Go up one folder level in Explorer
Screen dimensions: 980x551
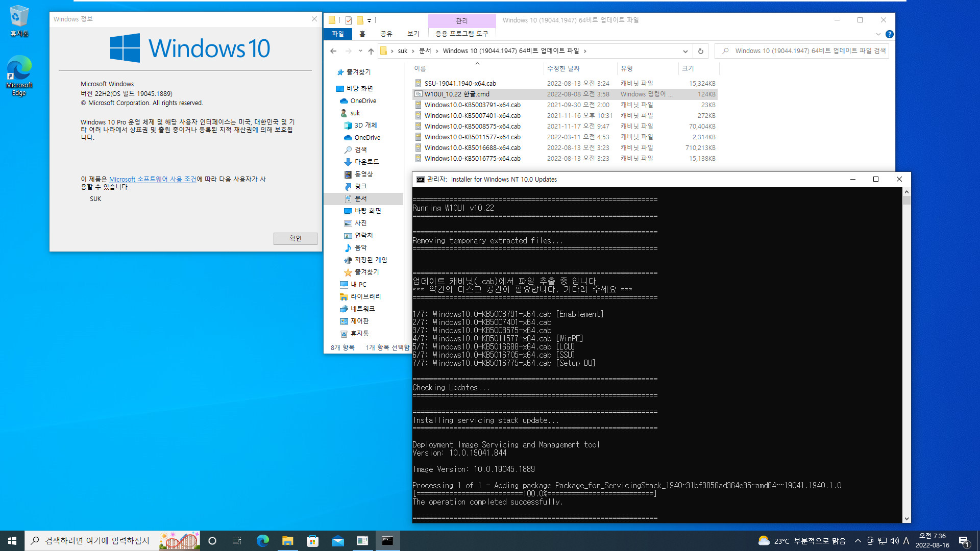[371, 51]
